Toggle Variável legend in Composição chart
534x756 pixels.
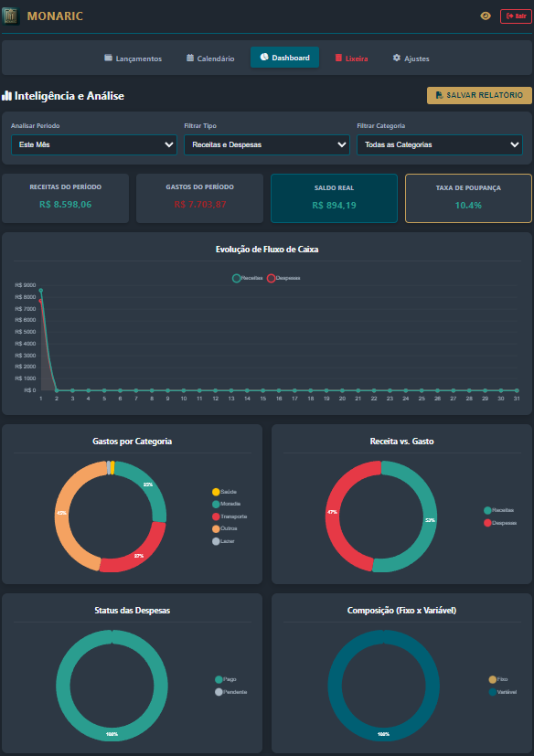pos(503,692)
